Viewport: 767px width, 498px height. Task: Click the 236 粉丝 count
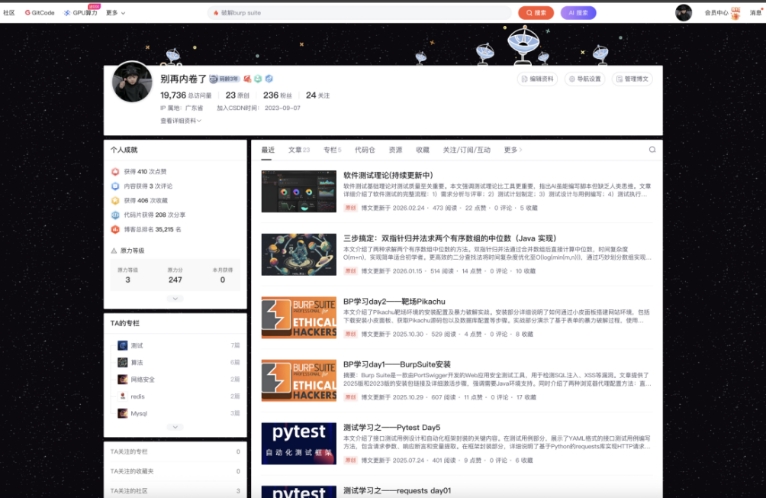[277, 95]
